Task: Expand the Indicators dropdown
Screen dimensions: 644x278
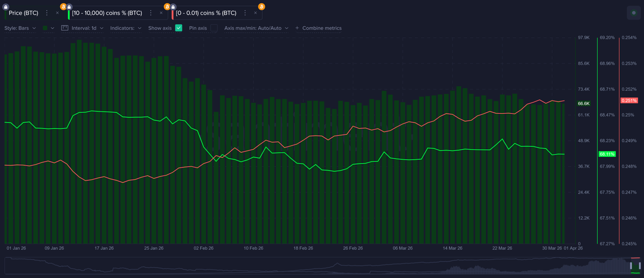Action: point(126,28)
